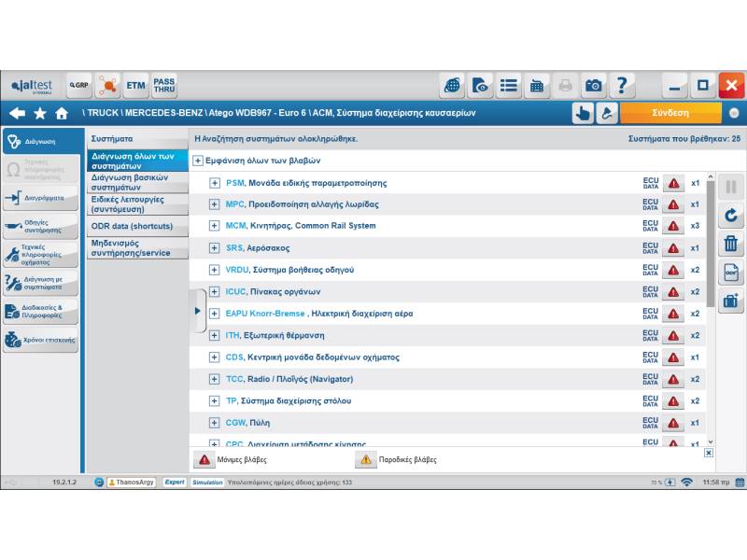
Task: Open Διαγράμματα in left sidebar
Action: (x=40, y=198)
